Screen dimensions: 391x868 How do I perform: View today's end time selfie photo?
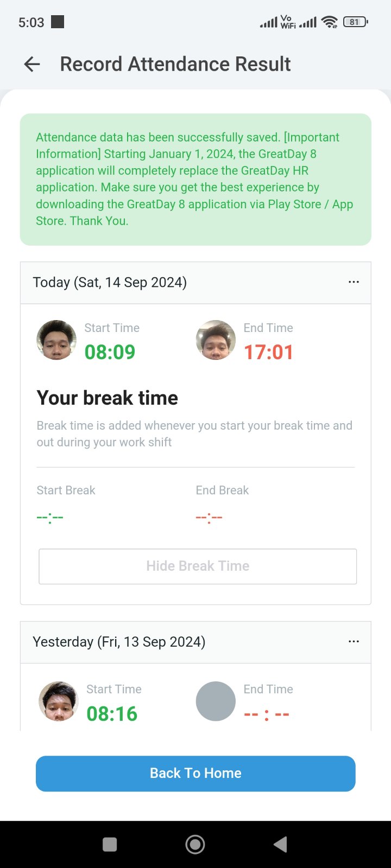pos(216,340)
